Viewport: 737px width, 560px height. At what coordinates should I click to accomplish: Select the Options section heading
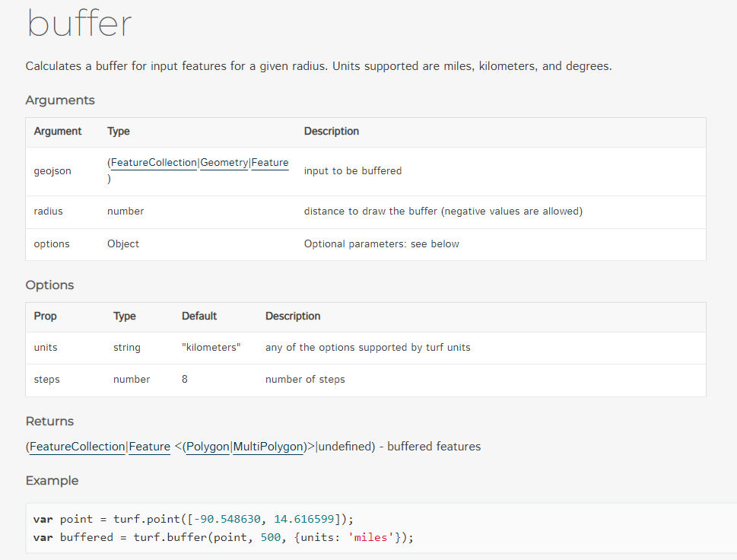49,285
